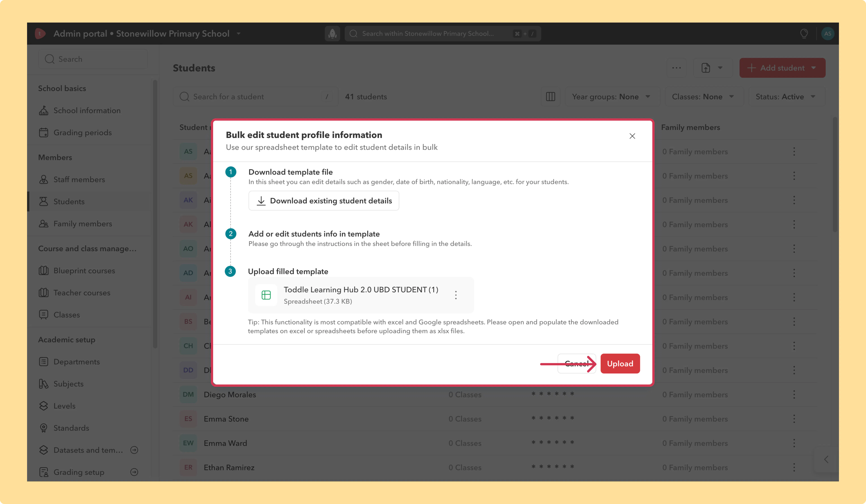Click the sidebar scrollbar
Viewport: 866px width, 504px height.
[155, 214]
